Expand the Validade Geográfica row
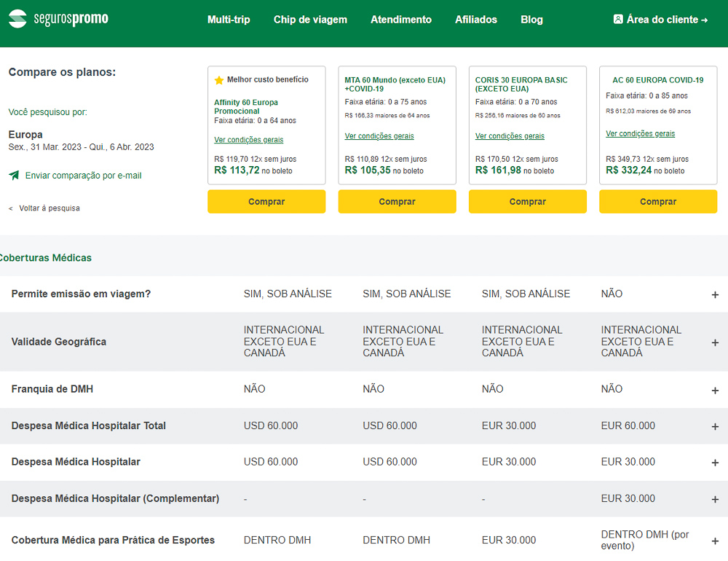The height and width of the screenshot is (561, 728). point(715,342)
